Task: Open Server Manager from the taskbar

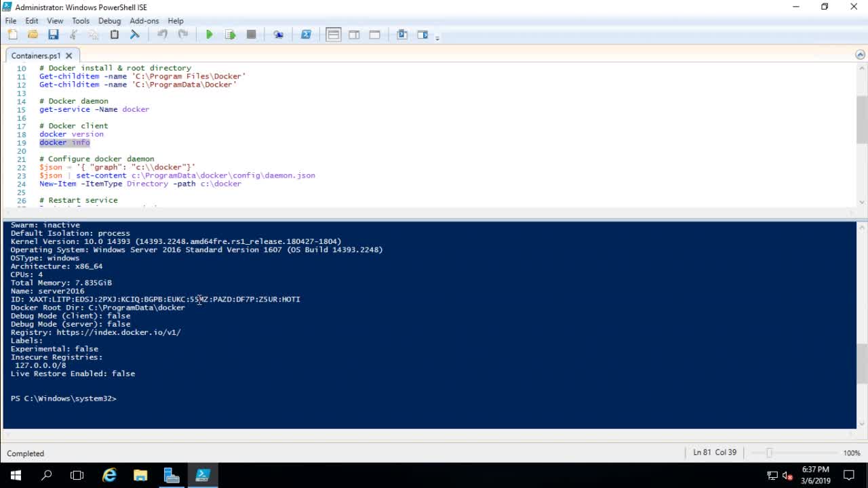Action: 172,475
